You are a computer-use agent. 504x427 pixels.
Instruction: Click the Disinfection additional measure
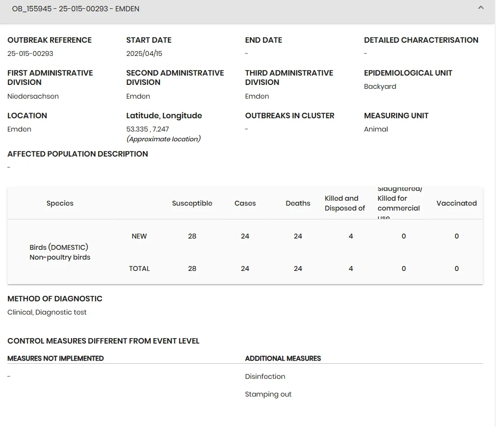pyautogui.click(x=265, y=376)
